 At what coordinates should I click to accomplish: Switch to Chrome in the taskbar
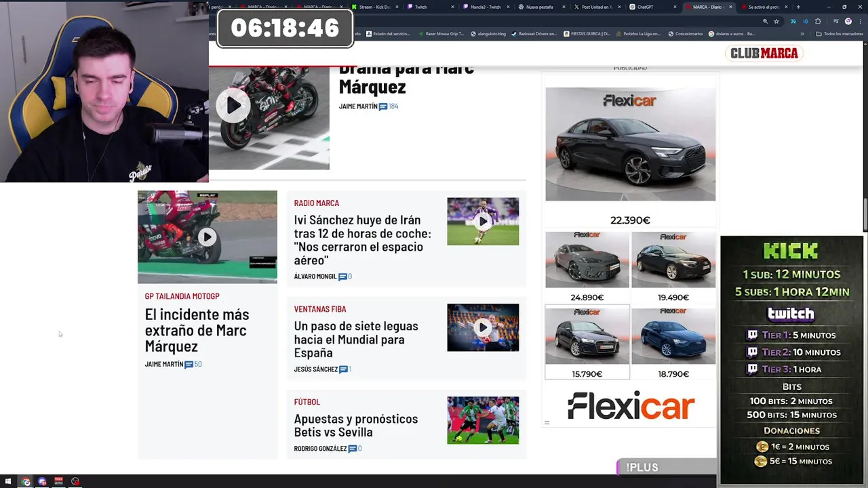(26, 482)
